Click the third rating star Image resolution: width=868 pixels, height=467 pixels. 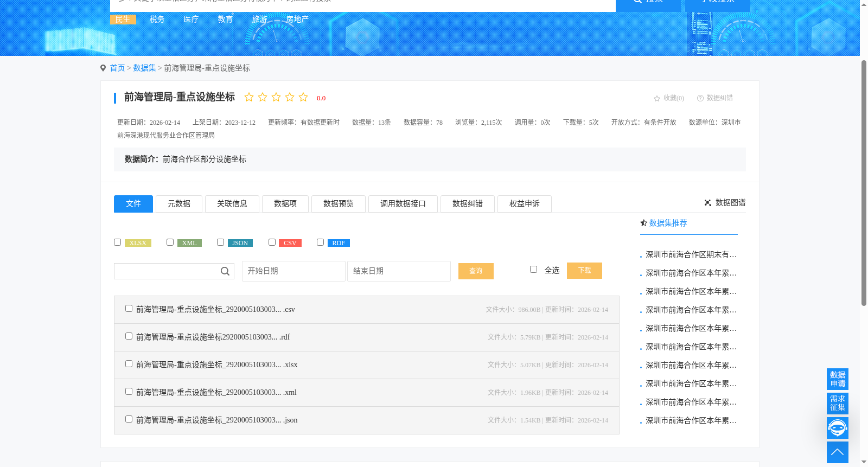[276, 97]
